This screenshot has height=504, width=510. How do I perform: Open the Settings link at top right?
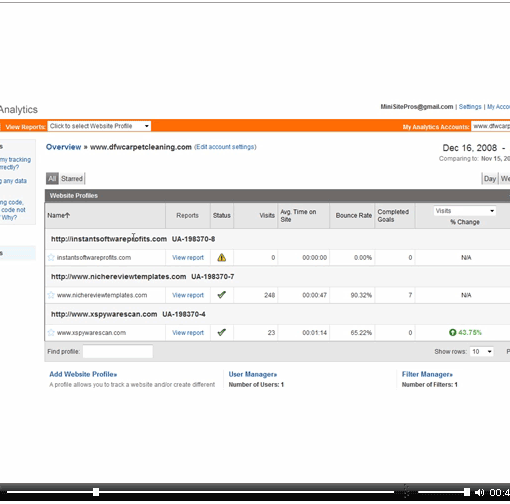coord(470,107)
